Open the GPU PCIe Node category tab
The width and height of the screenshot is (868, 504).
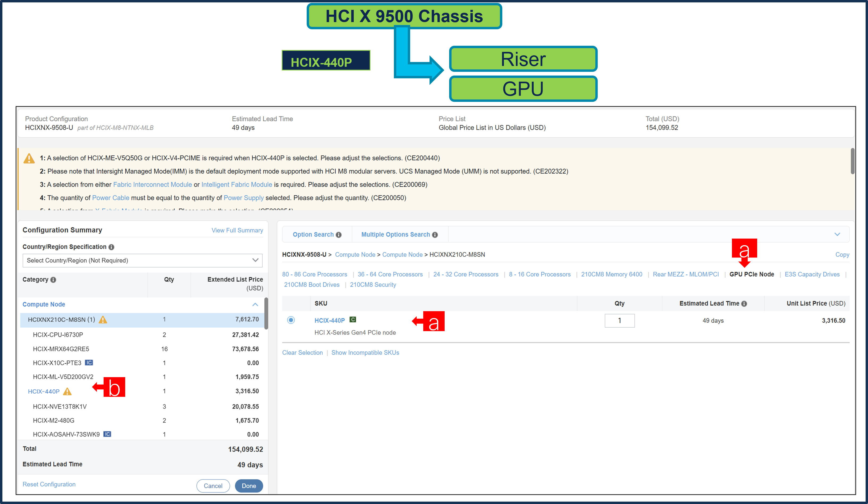(752, 274)
